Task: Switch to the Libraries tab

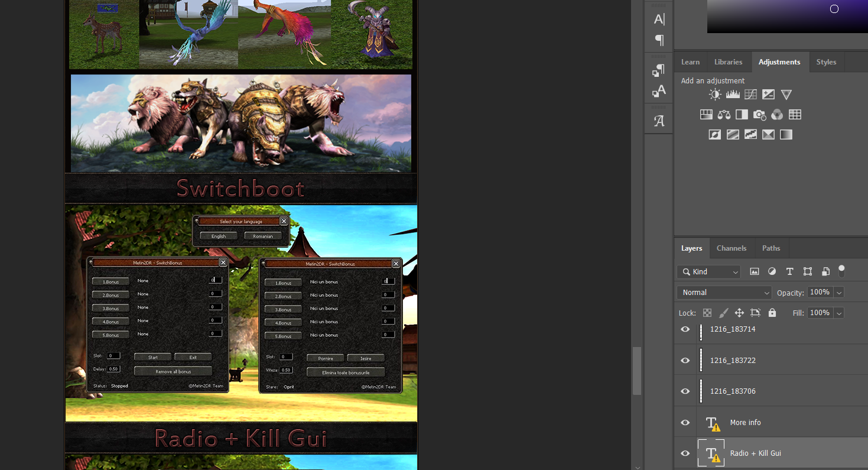Action: (728, 62)
